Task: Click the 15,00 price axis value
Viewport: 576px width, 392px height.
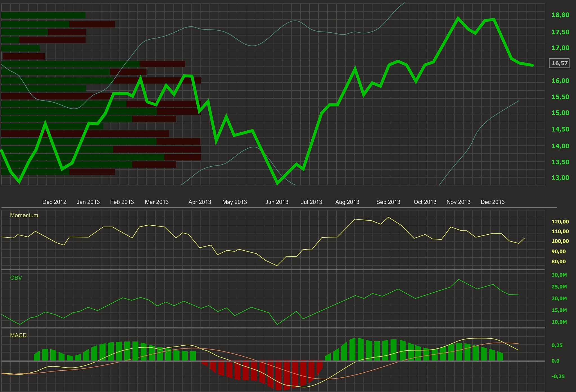Action: tap(560, 113)
